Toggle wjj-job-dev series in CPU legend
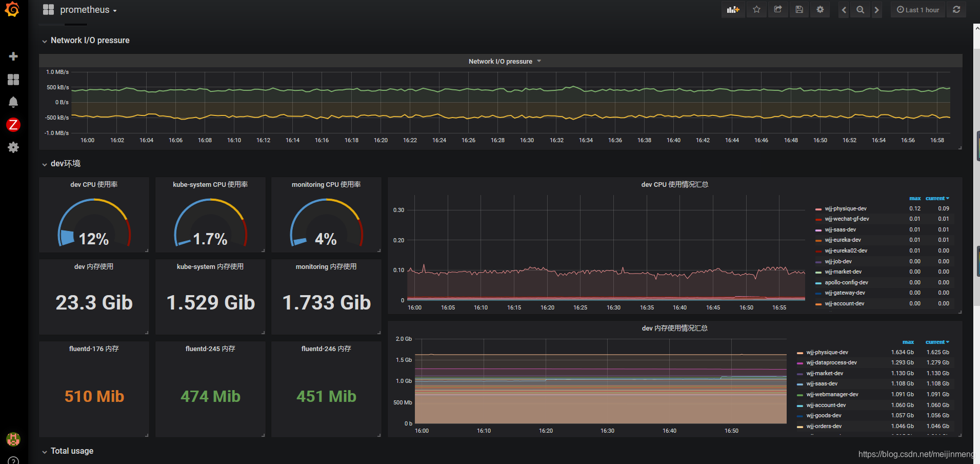Image resolution: width=980 pixels, height=464 pixels. (838, 261)
